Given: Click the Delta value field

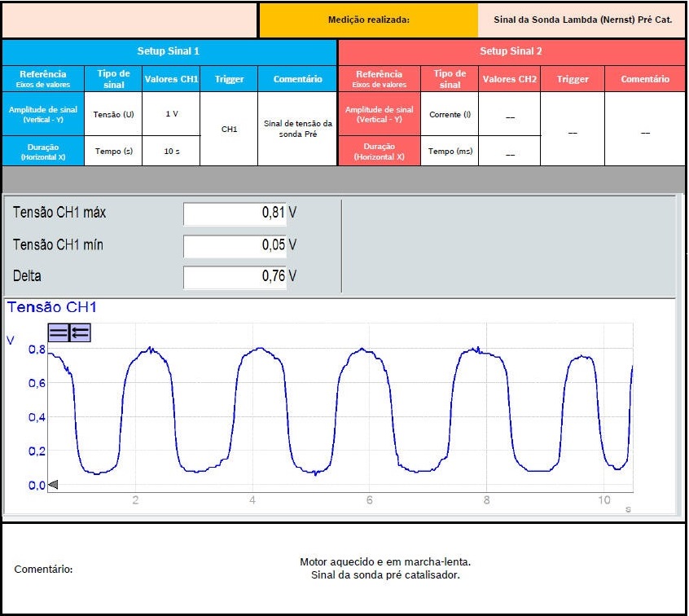Looking at the screenshot, I should [x=240, y=277].
